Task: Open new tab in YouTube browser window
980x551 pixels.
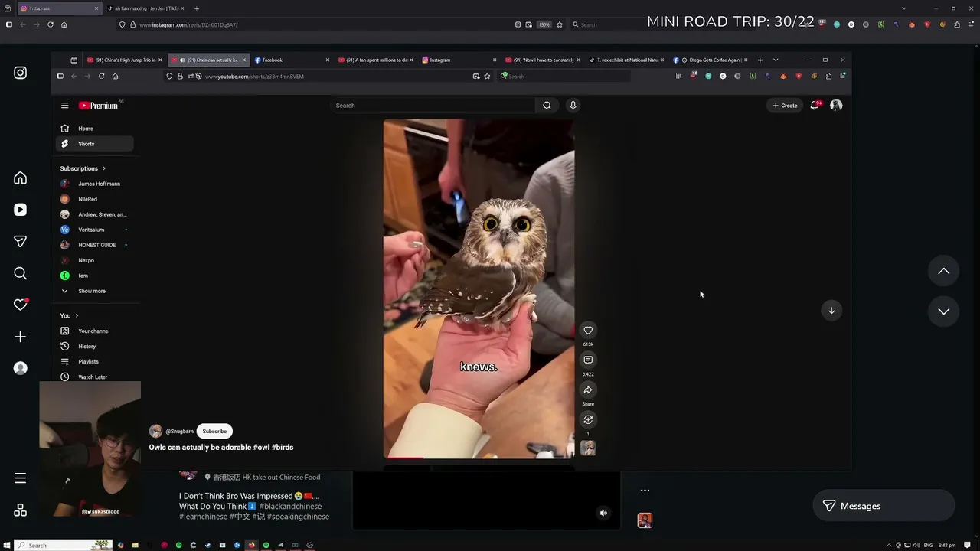Action: [760, 60]
